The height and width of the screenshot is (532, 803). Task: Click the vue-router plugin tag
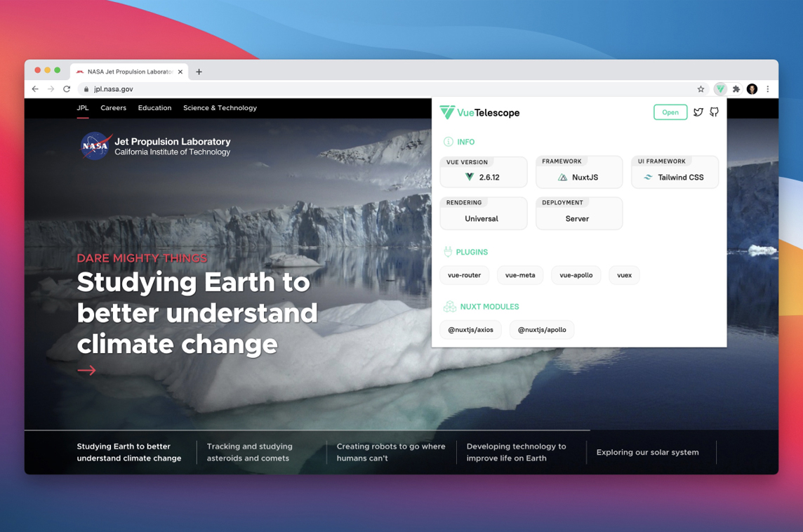tap(465, 275)
